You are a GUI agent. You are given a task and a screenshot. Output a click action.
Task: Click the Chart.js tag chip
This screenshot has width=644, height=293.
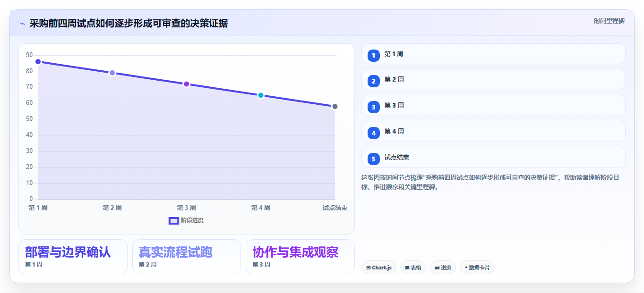click(x=379, y=268)
